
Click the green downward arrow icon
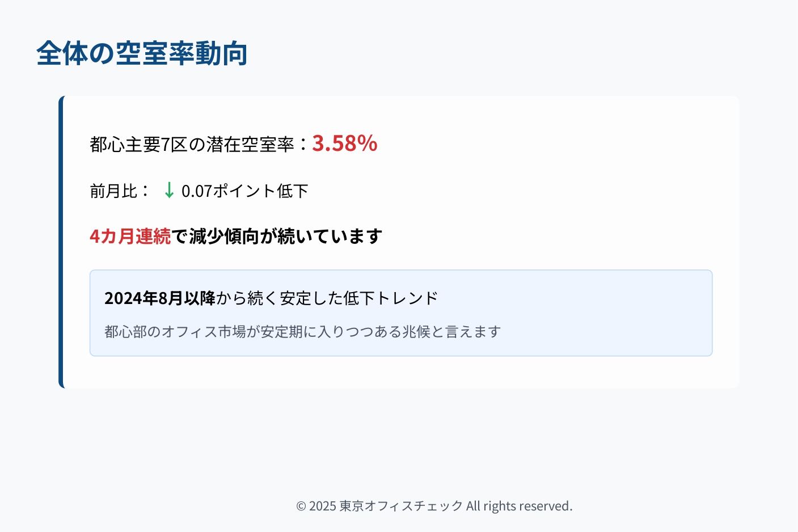(x=169, y=191)
